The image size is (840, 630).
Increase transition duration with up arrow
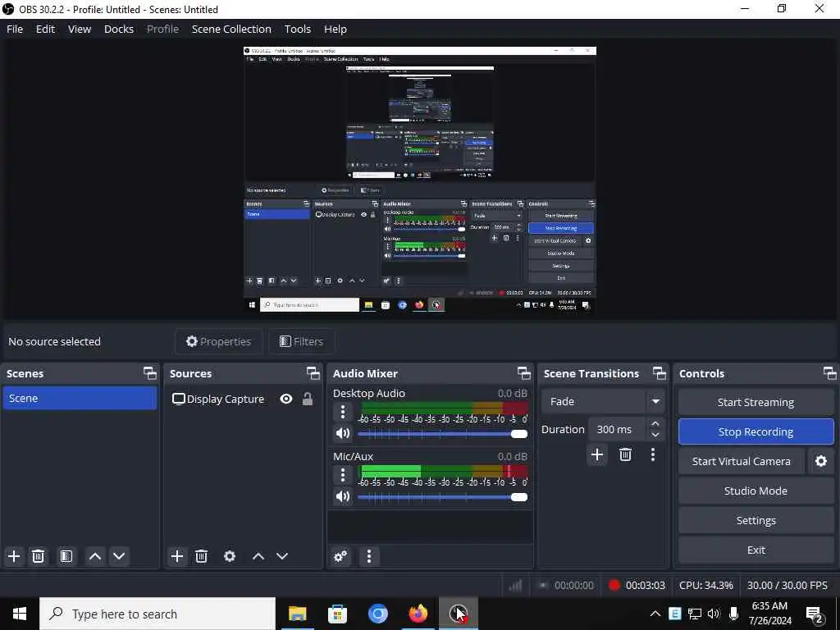coord(655,424)
